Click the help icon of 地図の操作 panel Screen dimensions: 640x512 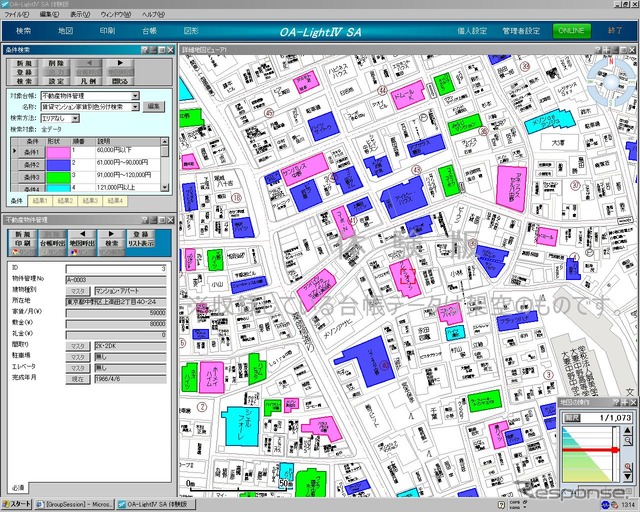point(616,403)
